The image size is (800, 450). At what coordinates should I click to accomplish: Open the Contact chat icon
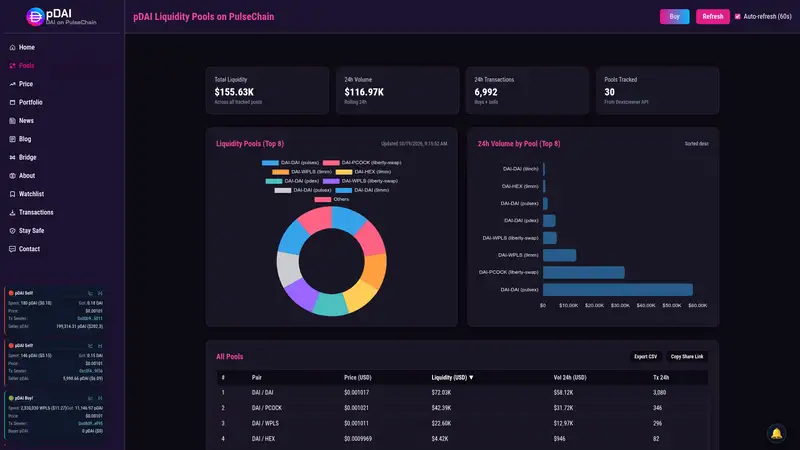point(12,249)
